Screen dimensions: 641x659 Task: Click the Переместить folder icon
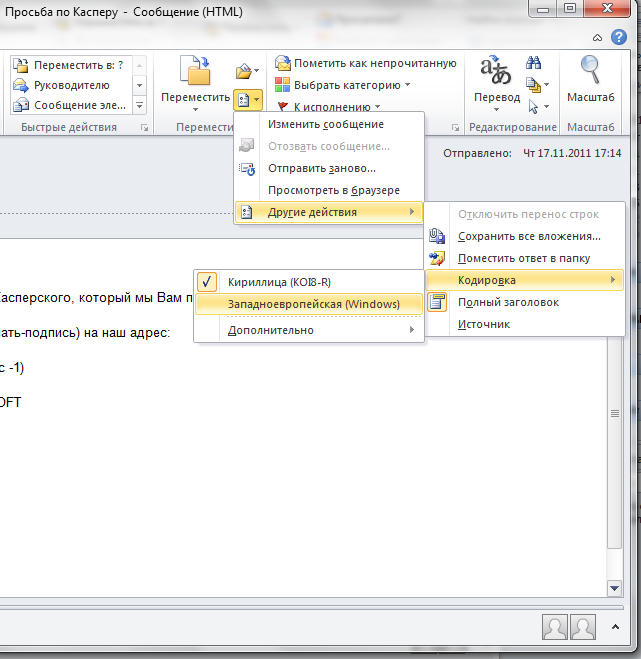point(201,71)
